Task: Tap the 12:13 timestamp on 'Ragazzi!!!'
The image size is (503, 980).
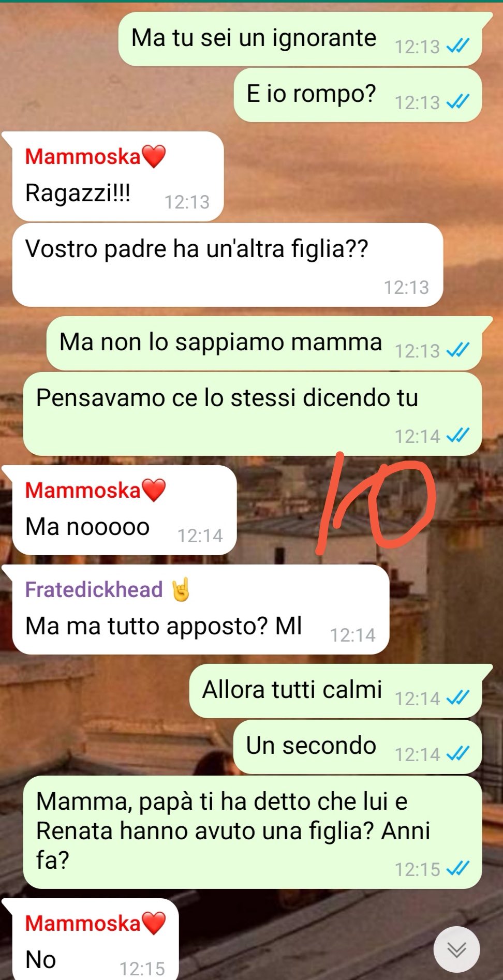Action: 187,202
